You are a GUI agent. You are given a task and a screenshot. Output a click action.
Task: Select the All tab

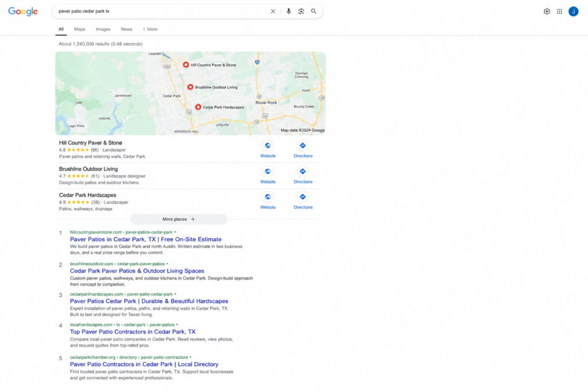[61, 29]
